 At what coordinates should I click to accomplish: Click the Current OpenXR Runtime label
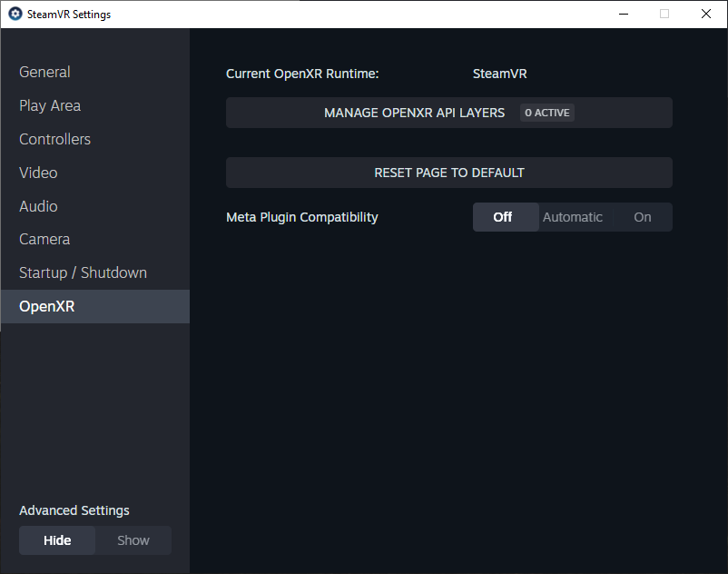click(302, 74)
